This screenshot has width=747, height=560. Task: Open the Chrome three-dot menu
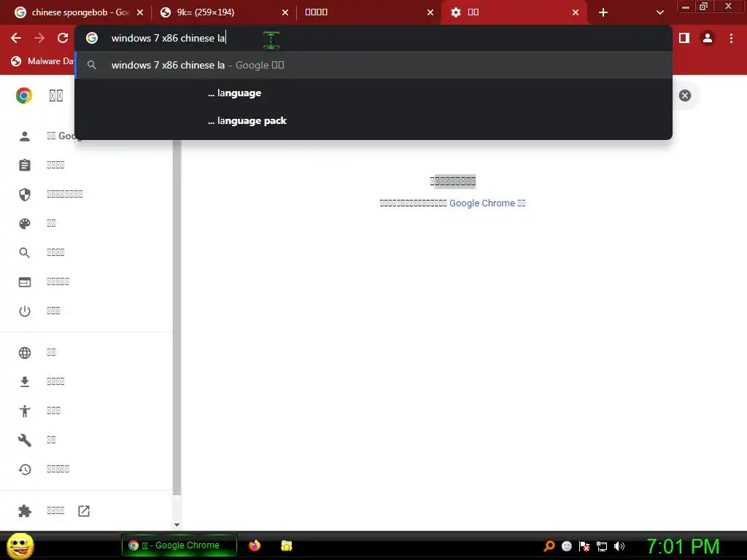(x=731, y=38)
